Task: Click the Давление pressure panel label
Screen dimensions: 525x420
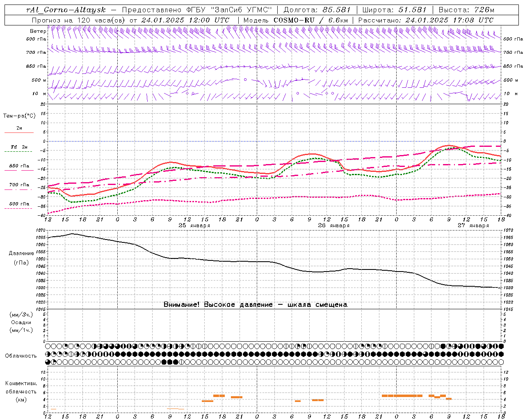Action: coord(21,253)
